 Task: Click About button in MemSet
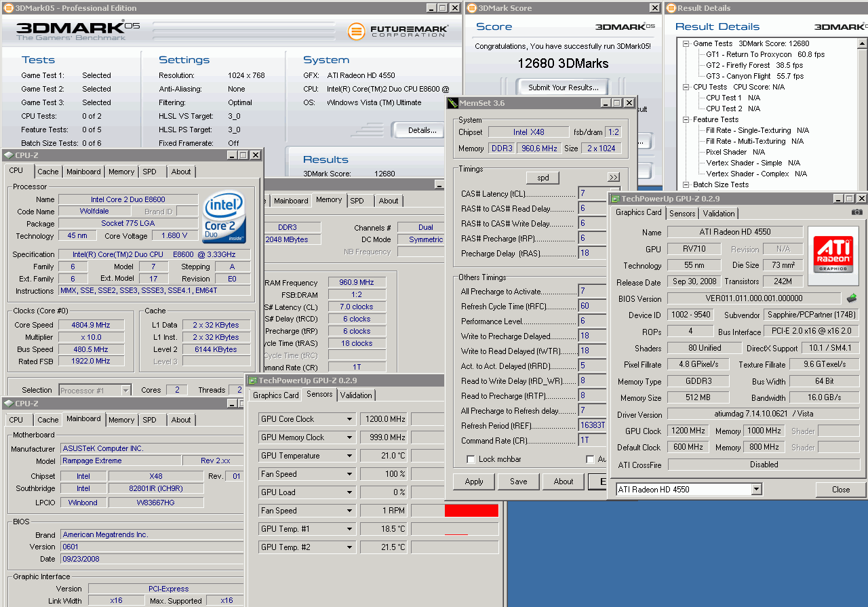(x=564, y=482)
